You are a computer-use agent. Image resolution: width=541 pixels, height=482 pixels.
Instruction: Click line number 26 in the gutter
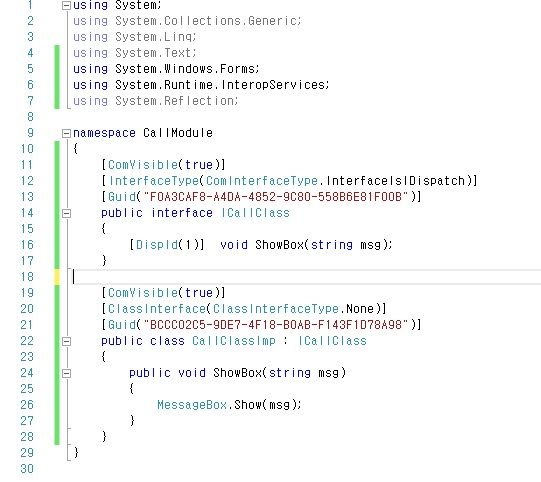click(27, 405)
